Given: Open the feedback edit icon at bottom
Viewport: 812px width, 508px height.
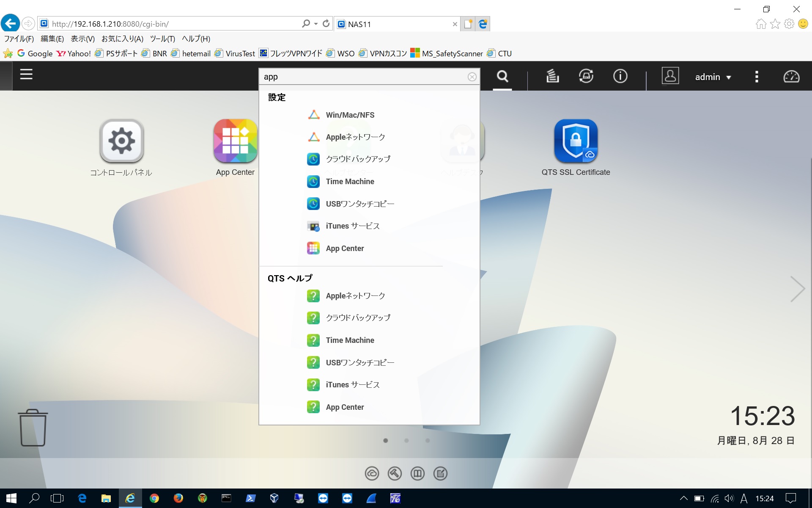Looking at the screenshot, I should (x=441, y=473).
